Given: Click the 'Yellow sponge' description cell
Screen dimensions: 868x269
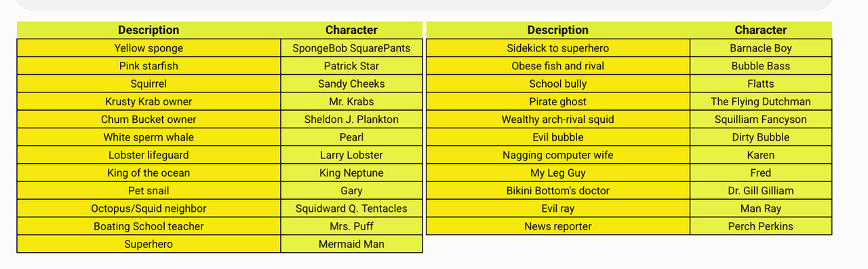Looking at the screenshot, I should pos(149,48).
